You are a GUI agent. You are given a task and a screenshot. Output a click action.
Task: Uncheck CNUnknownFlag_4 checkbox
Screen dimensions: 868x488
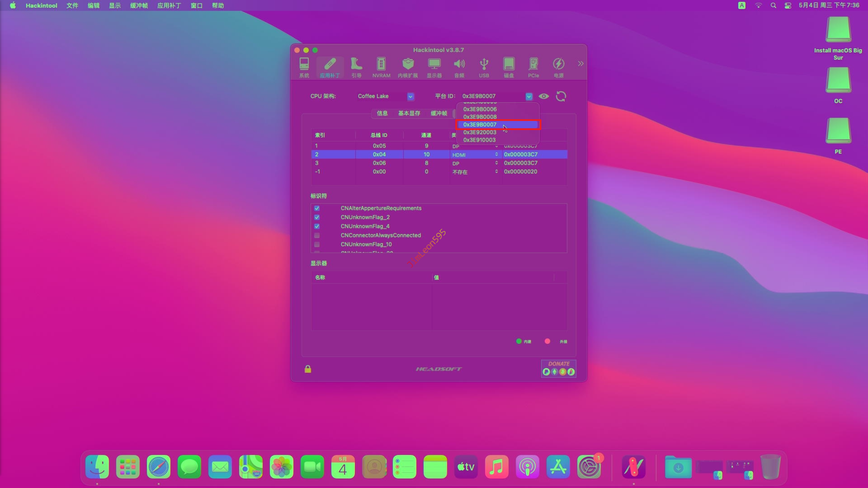tap(317, 226)
